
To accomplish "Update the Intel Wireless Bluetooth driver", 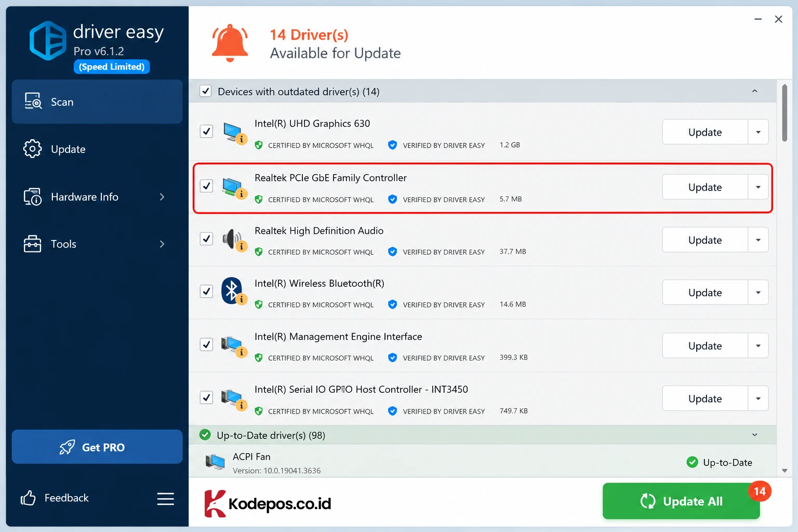I will pyautogui.click(x=705, y=292).
